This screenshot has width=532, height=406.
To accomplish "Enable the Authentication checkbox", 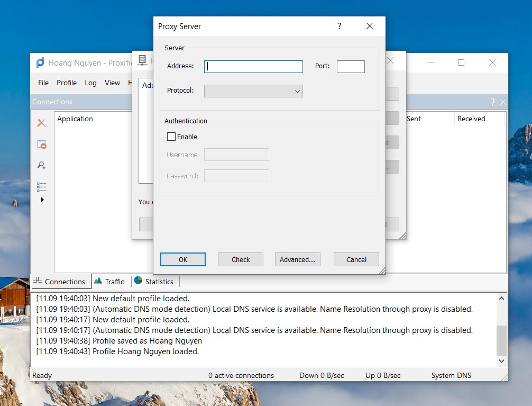I will point(171,137).
